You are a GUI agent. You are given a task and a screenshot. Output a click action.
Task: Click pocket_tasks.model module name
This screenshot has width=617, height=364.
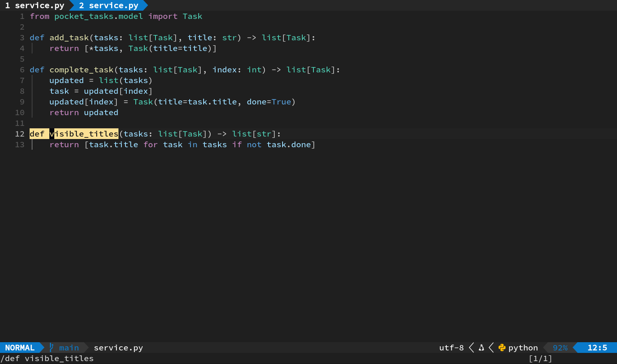pyautogui.click(x=99, y=16)
